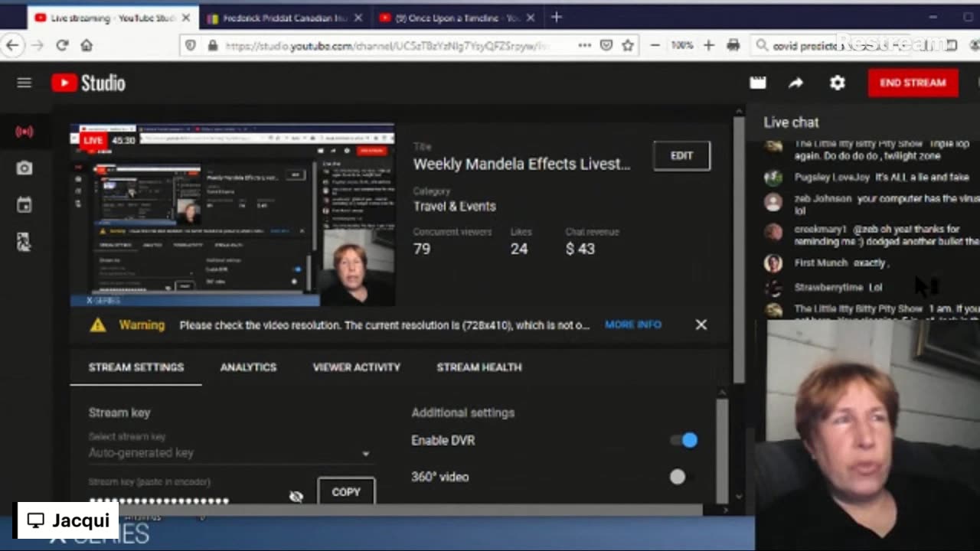
Task: Bookmark page with star icon
Action: click(x=628, y=45)
